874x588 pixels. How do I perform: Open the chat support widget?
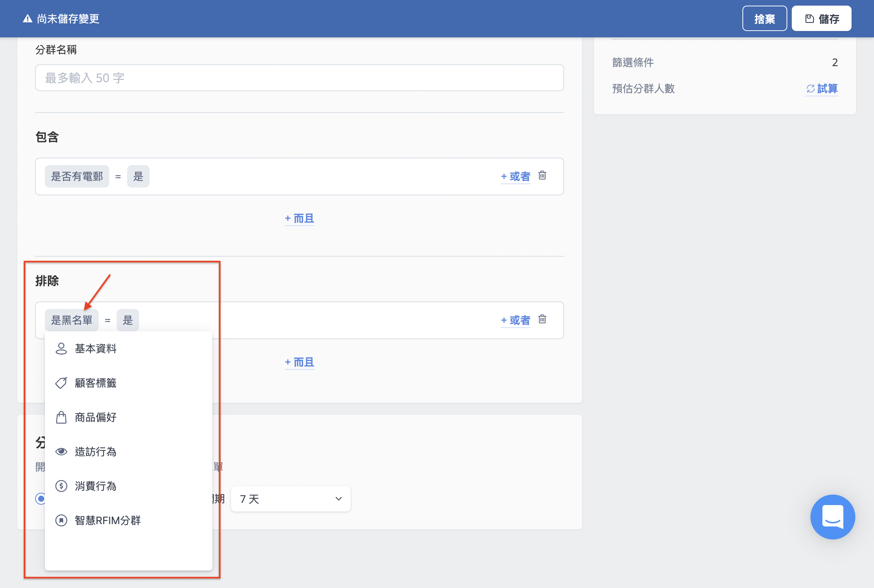point(833,517)
